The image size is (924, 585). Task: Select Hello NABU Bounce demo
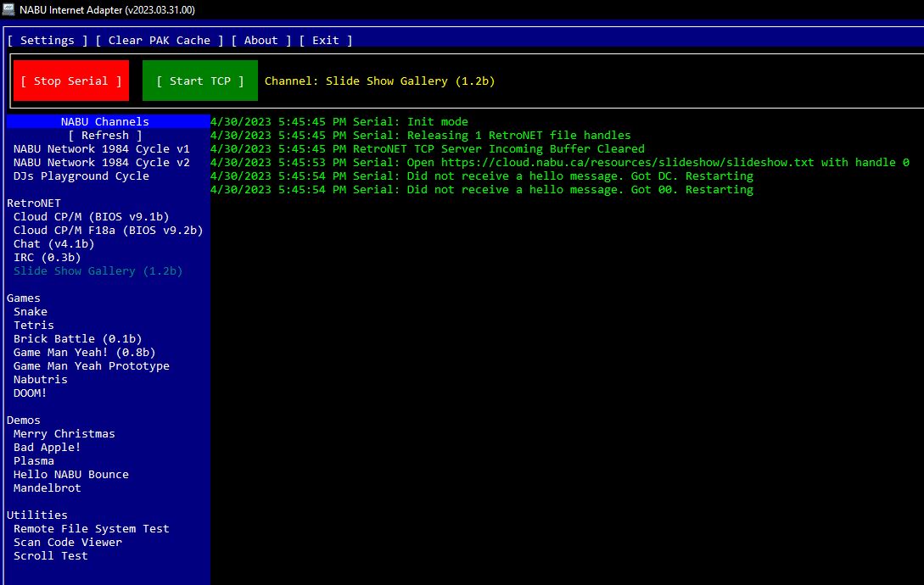[71, 474]
